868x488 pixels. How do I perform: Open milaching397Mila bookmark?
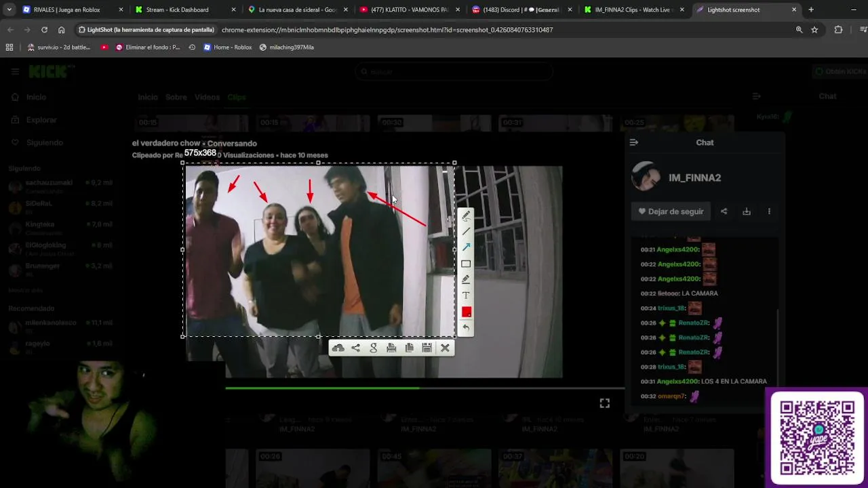pos(287,47)
